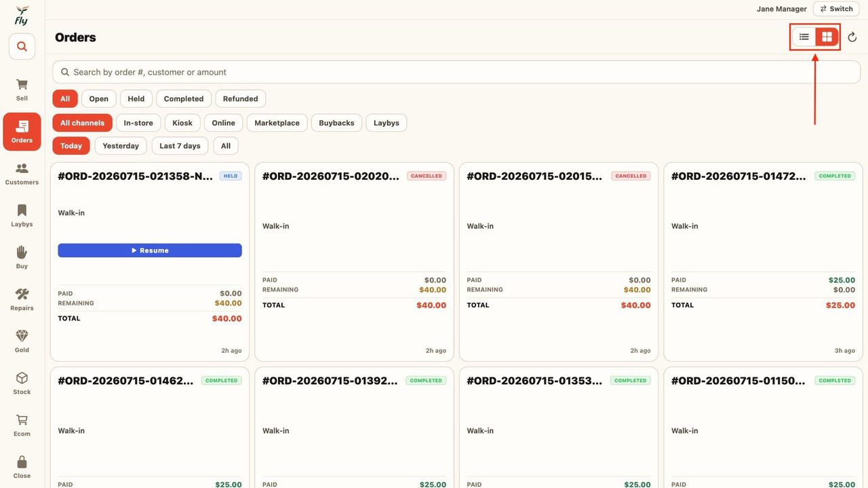The image size is (868, 488).
Task: Filter by Online channel
Action: [x=223, y=123]
